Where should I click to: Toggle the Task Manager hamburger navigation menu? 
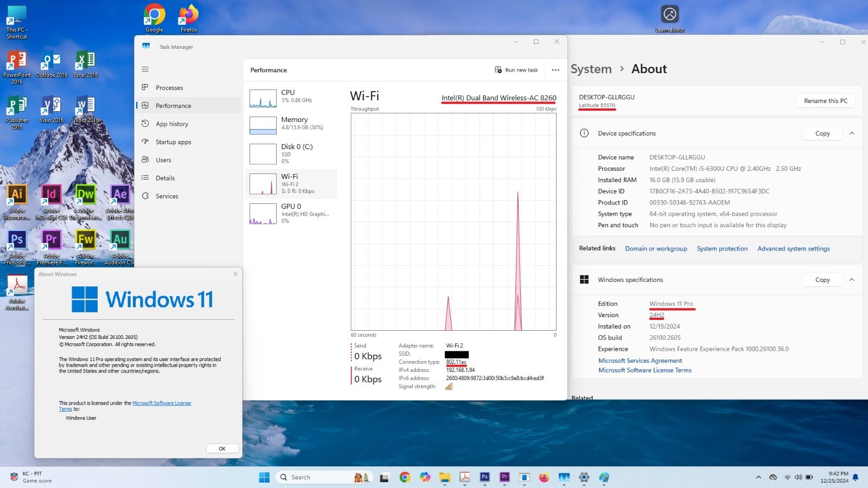(x=145, y=69)
